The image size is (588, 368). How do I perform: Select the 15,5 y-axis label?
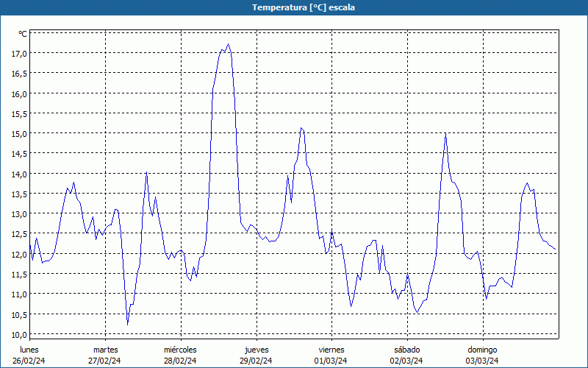19,114
